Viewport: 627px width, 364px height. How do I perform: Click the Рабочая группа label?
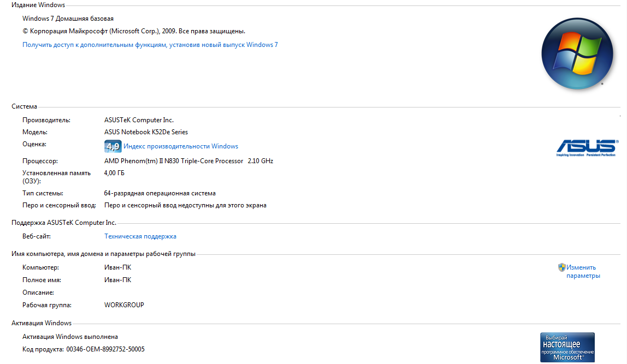point(47,305)
